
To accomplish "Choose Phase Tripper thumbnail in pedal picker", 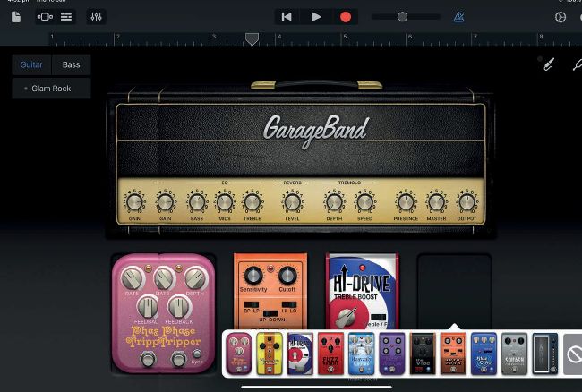I will pyautogui.click(x=239, y=354).
